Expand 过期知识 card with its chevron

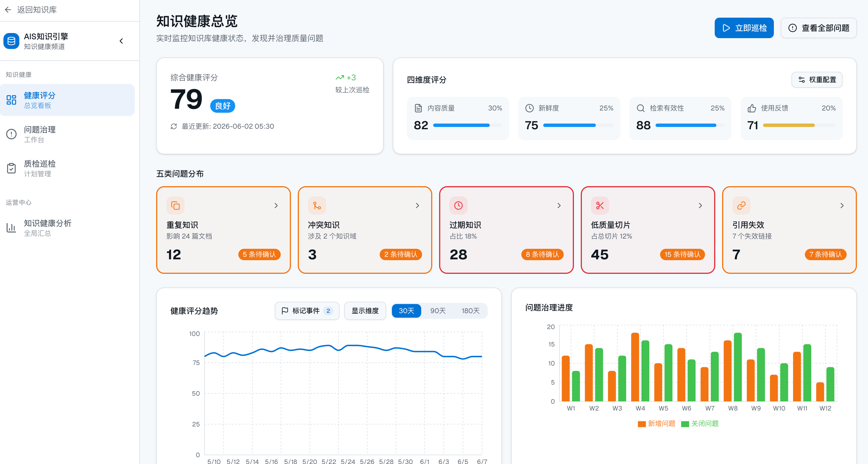tap(559, 206)
